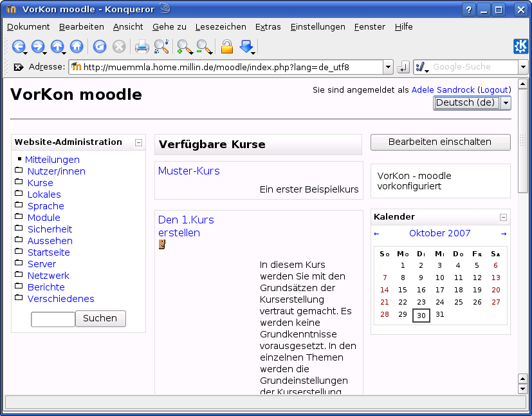Clear the address bar with the clear icon

click(18, 67)
